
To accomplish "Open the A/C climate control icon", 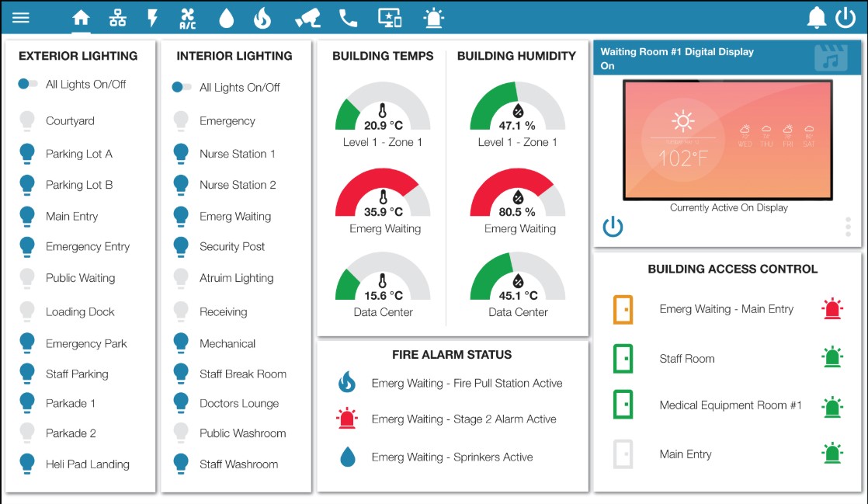I will coord(186,17).
